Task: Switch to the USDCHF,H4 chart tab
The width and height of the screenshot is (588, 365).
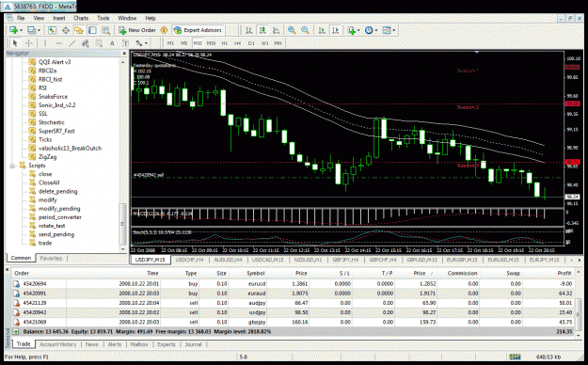Action: [x=189, y=260]
